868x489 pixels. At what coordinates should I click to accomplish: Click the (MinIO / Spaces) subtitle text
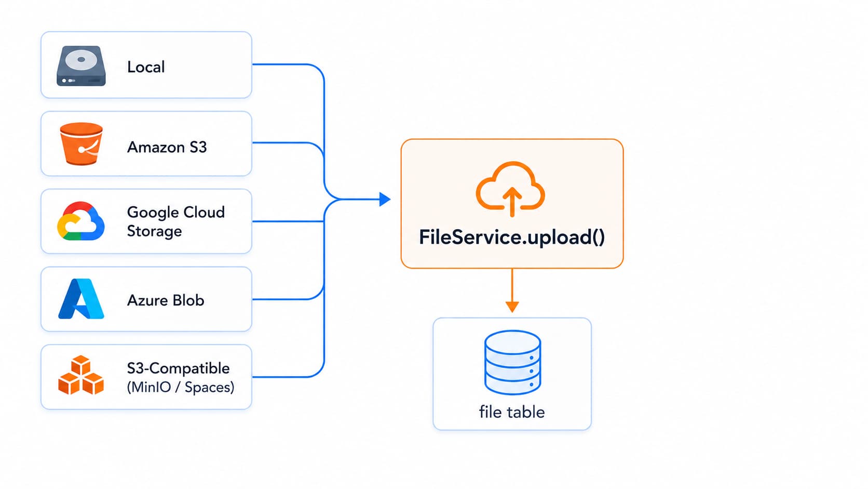click(x=181, y=387)
